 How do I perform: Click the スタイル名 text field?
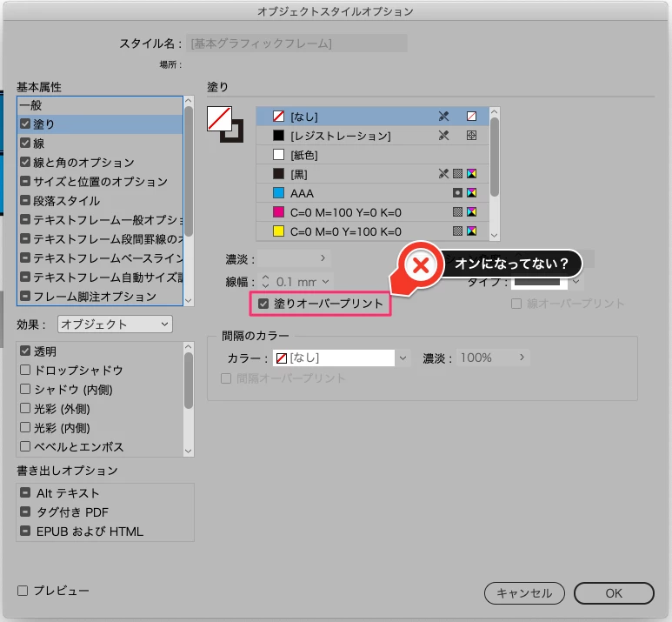pyautogui.click(x=296, y=43)
